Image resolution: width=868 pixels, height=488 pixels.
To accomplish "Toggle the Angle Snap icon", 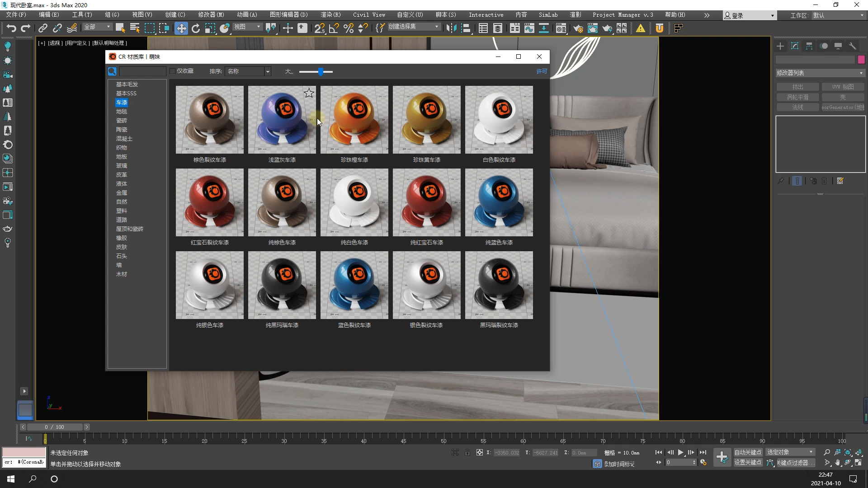I will point(334,28).
